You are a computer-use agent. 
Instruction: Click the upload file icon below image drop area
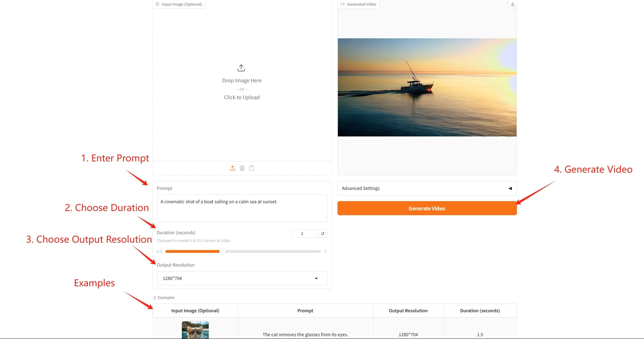[233, 168]
